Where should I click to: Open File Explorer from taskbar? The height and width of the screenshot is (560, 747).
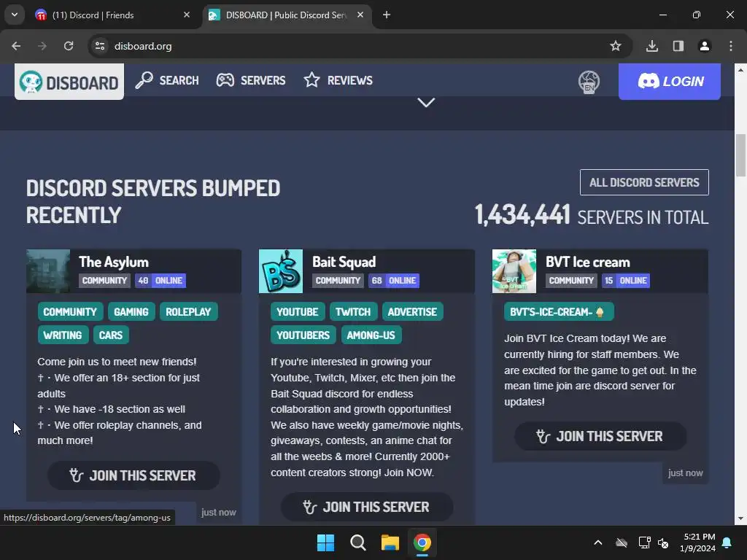click(390, 542)
